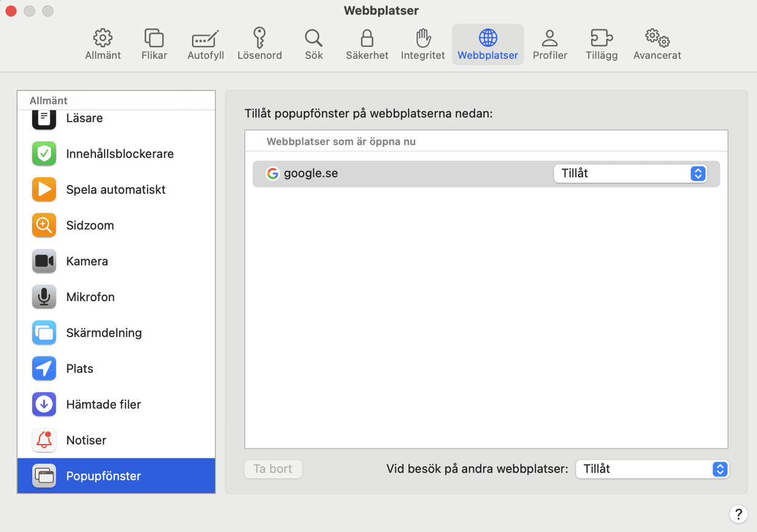The image size is (757, 532).
Task: Click the Google favicon next to google.se
Action: pos(273,174)
